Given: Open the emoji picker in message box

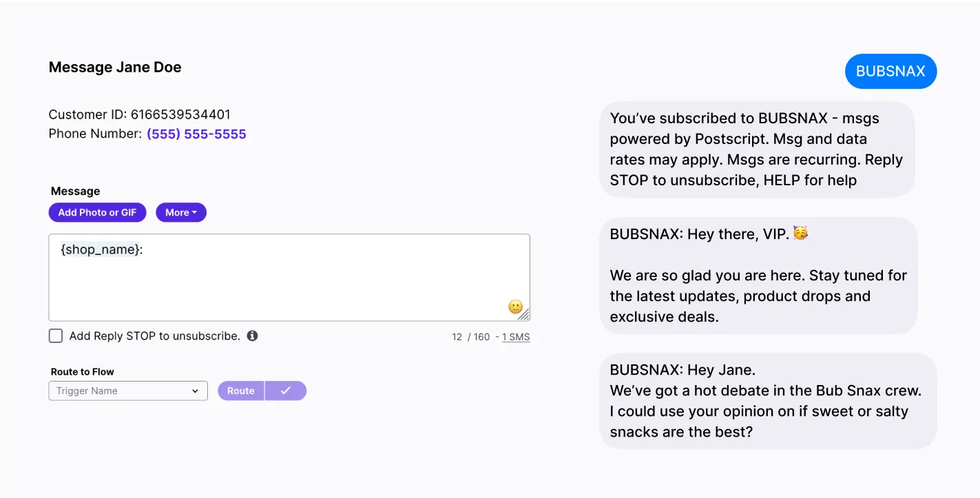Looking at the screenshot, I should coord(515,307).
